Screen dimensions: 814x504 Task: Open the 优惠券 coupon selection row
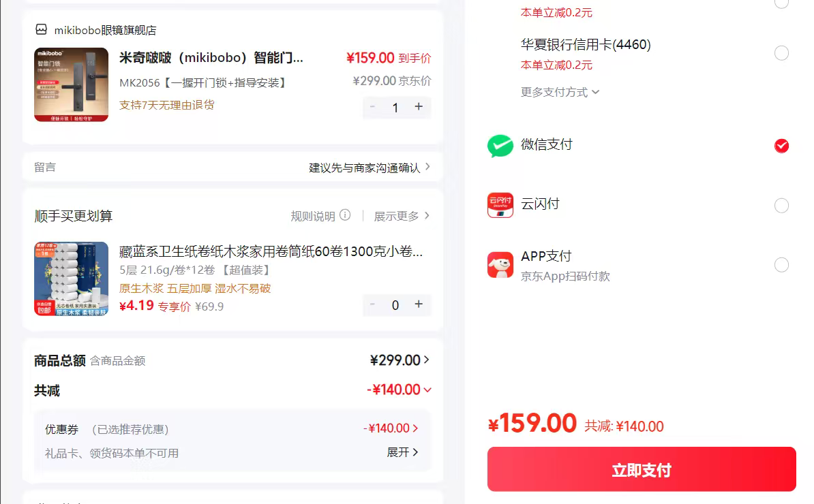click(232, 428)
